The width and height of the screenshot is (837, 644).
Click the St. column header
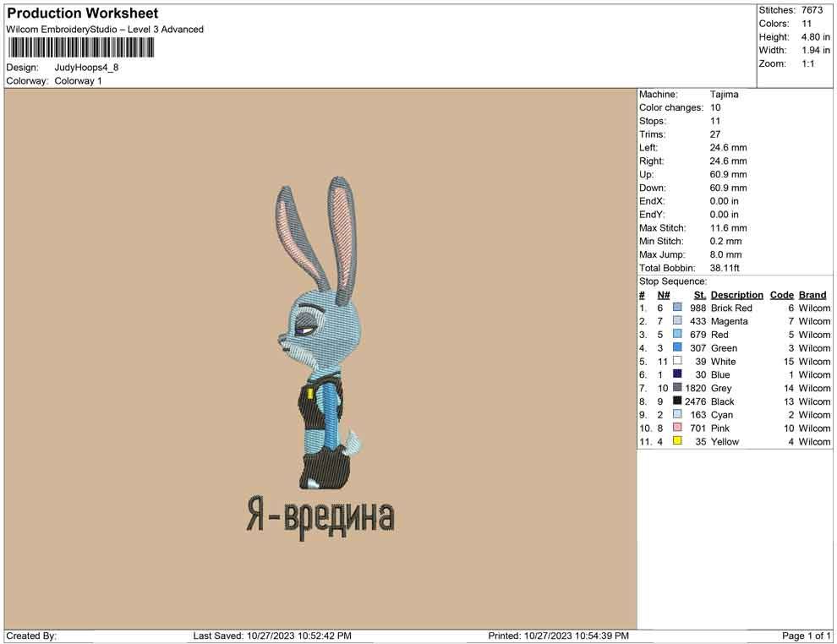click(700, 295)
